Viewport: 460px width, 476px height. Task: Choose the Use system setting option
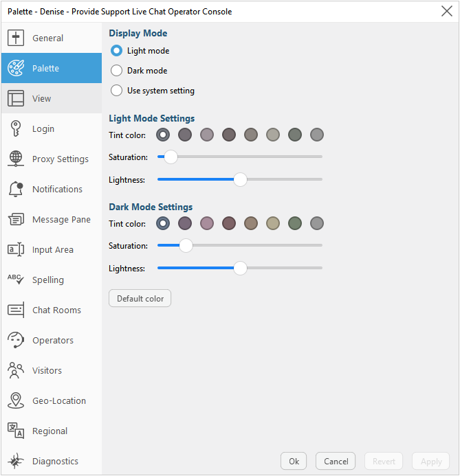pyautogui.click(x=116, y=91)
